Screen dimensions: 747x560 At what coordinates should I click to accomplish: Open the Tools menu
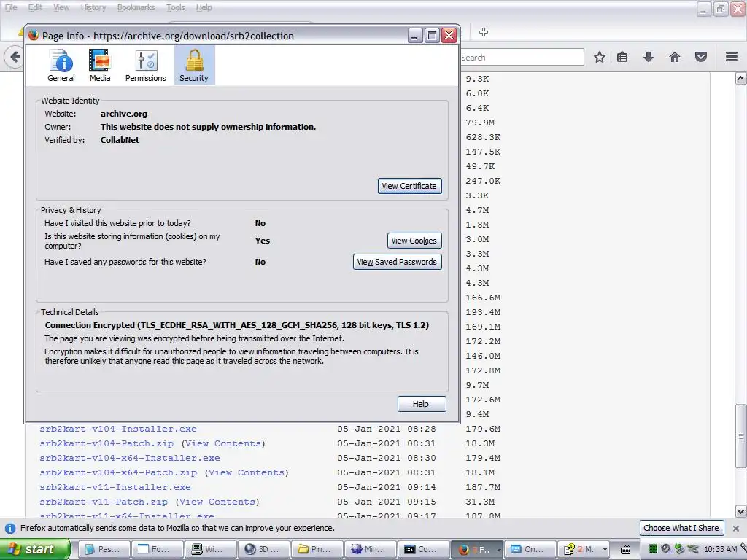[176, 7]
